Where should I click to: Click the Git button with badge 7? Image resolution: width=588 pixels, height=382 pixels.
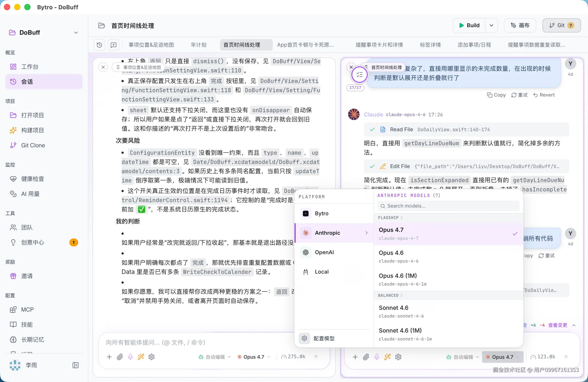(561, 25)
